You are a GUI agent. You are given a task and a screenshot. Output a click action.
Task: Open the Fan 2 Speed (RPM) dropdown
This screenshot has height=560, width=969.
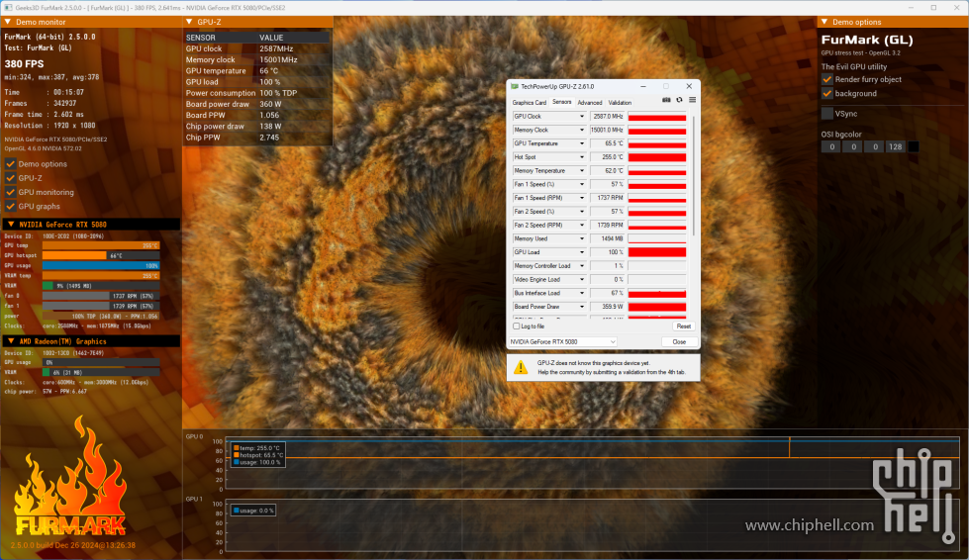pyautogui.click(x=582, y=225)
